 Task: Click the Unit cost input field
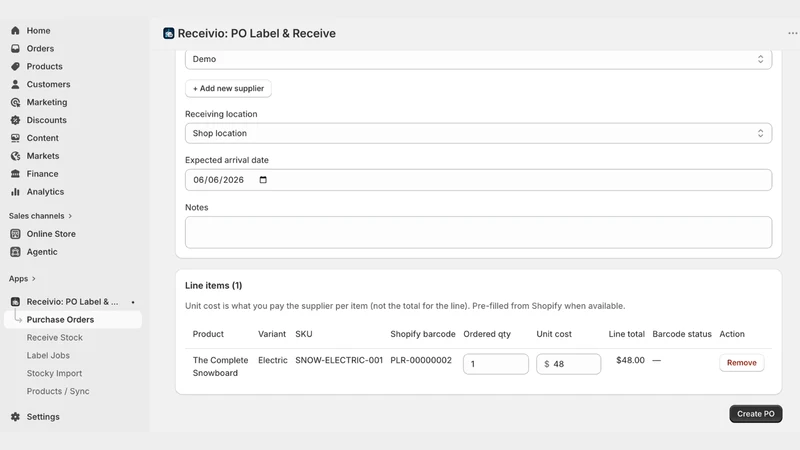click(x=568, y=364)
